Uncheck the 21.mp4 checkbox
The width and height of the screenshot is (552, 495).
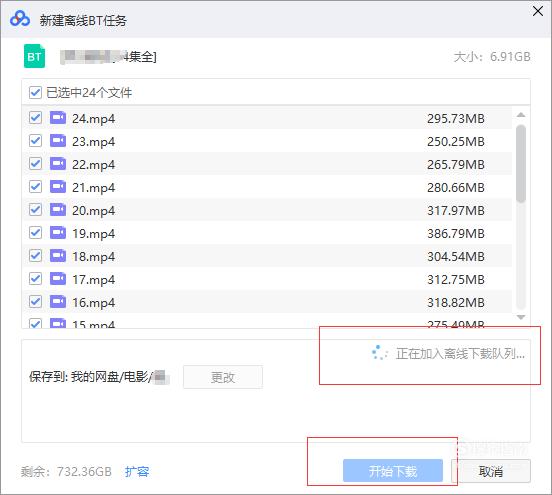coord(35,187)
